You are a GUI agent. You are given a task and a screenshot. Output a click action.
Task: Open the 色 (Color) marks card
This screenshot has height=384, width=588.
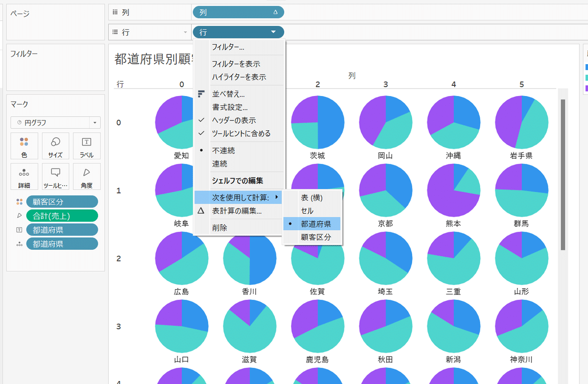click(24, 146)
